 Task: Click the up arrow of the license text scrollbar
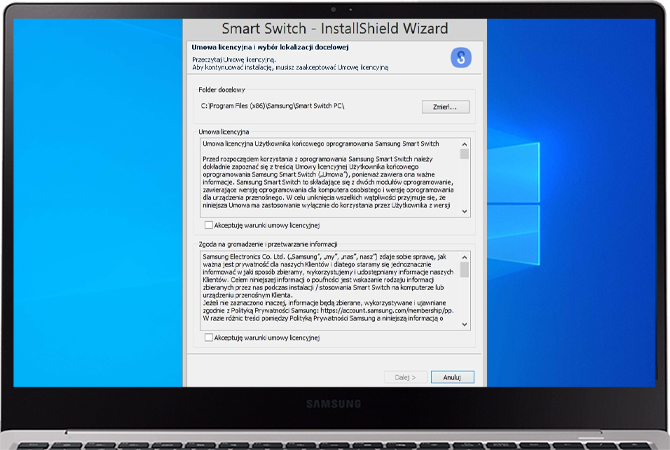click(x=464, y=144)
